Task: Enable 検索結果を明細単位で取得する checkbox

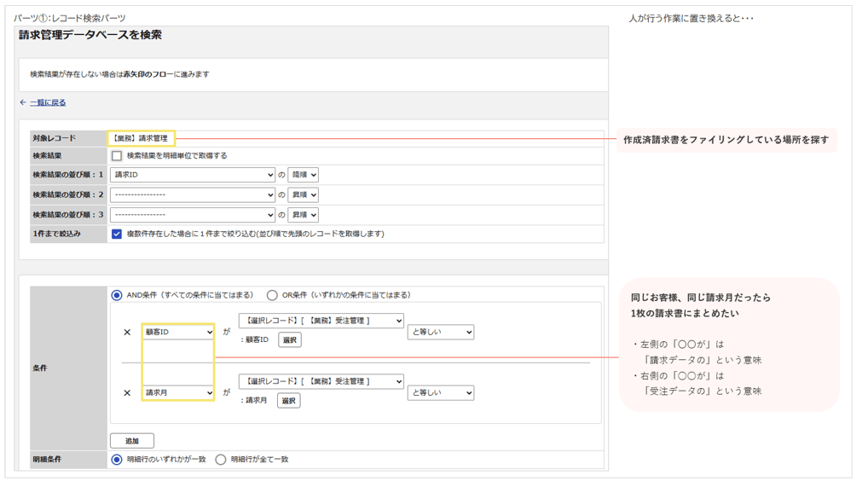Action: coord(117,156)
